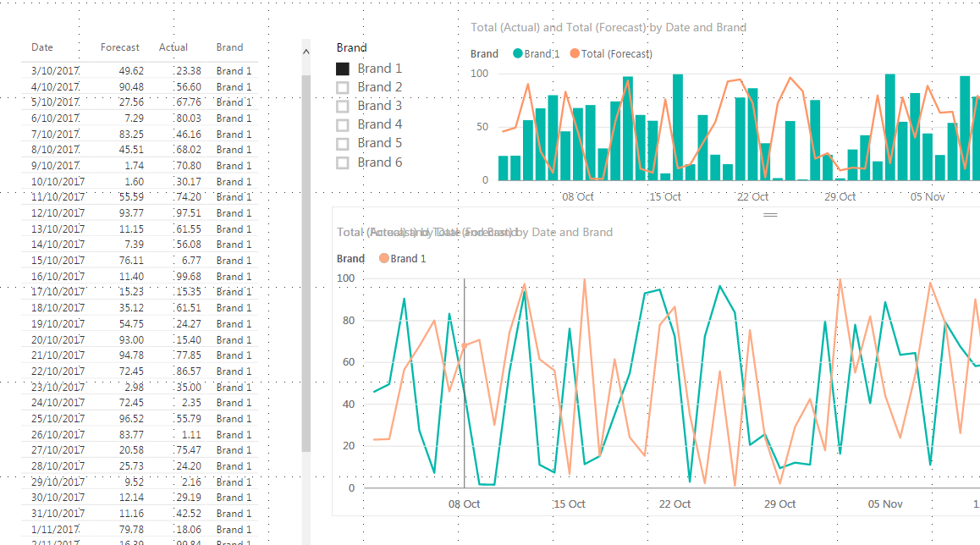Viewport: 980px width, 545px height.
Task: Click the forecast value 96.52
Action: click(x=131, y=419)
